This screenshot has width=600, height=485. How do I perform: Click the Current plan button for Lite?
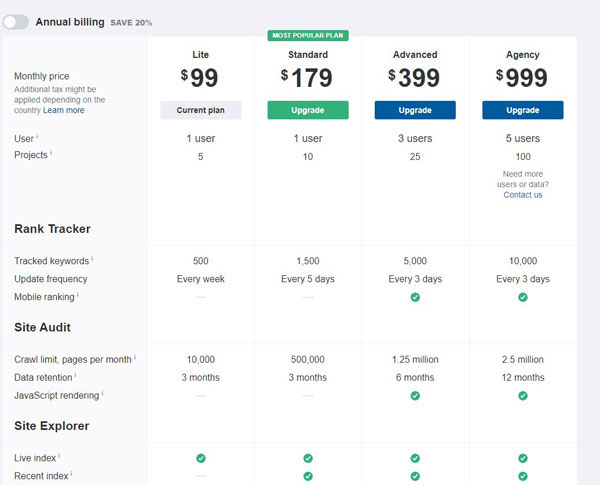click(x=201, y=110)
